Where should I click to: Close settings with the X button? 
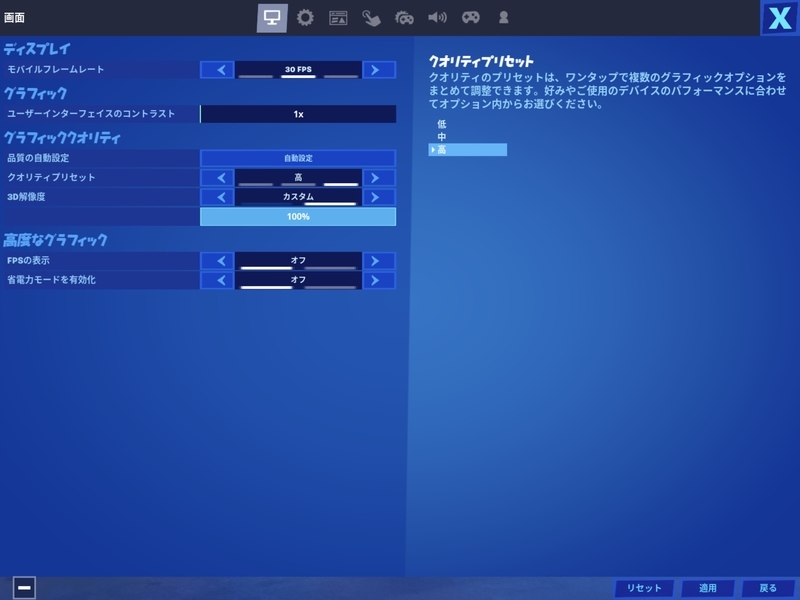pyautogui.click(x=780, y=18)
